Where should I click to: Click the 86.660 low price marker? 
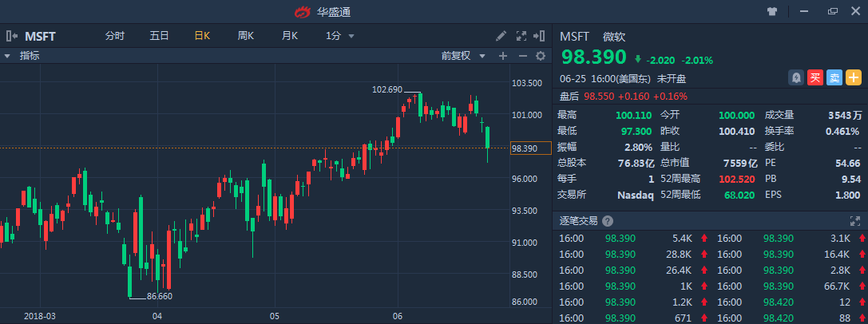click(160, 296)
